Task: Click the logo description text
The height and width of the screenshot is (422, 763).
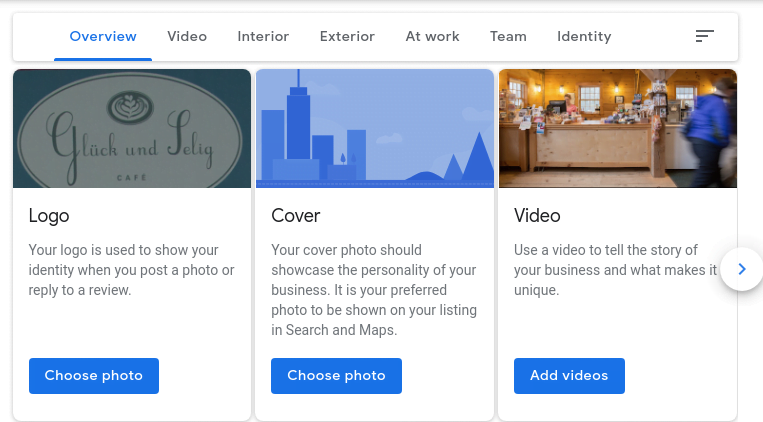Action: pos(131,270)
